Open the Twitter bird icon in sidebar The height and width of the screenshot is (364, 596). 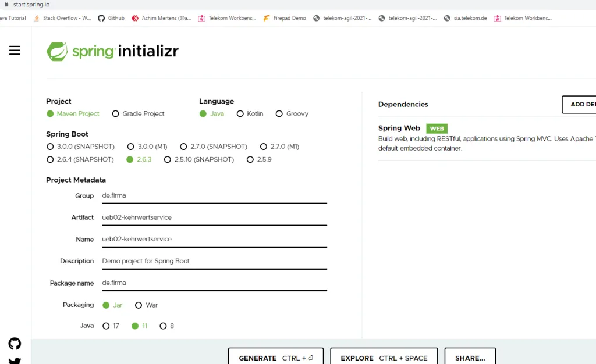pyautogui.click(x=15, y=361)
